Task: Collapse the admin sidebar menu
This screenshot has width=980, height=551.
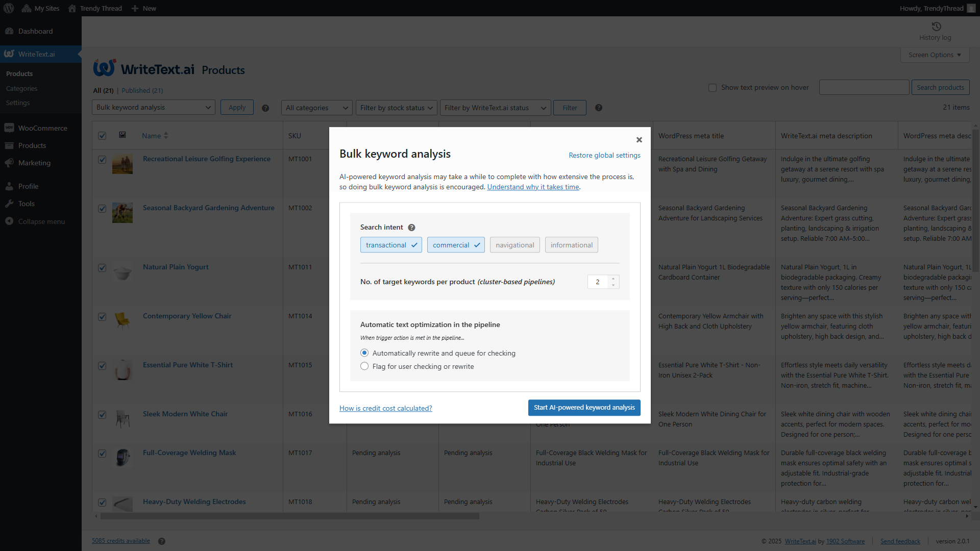Action: click(x=41, y=221)
